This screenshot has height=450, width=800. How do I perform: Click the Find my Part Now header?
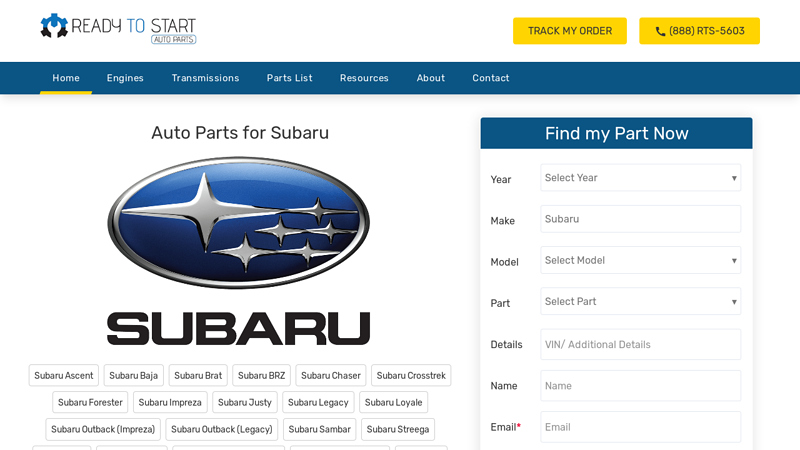616,133
